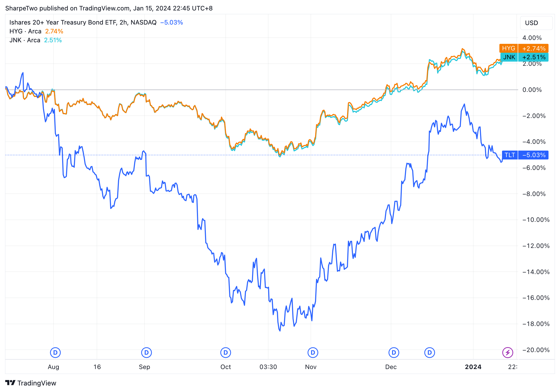Image resolution: width=560 pixels, height=392 pixels.
Task: Click the Ishares 20+ Year Treasury legend title
Action: point(83,22)
